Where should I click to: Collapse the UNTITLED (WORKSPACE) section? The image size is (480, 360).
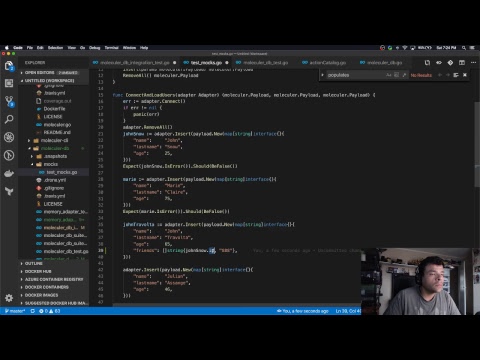[x=53, y=80]
